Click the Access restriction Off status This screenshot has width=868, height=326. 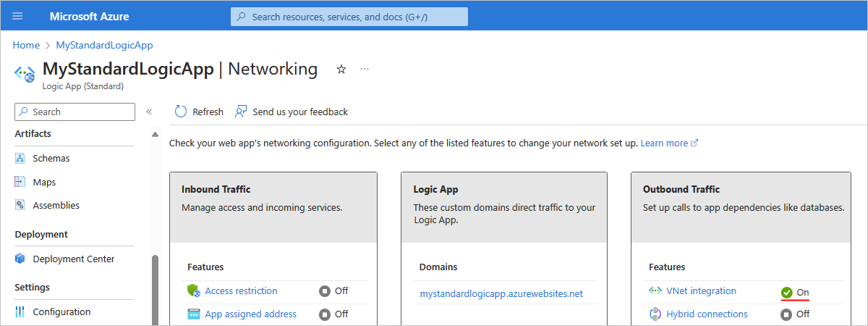coord(333,291)
